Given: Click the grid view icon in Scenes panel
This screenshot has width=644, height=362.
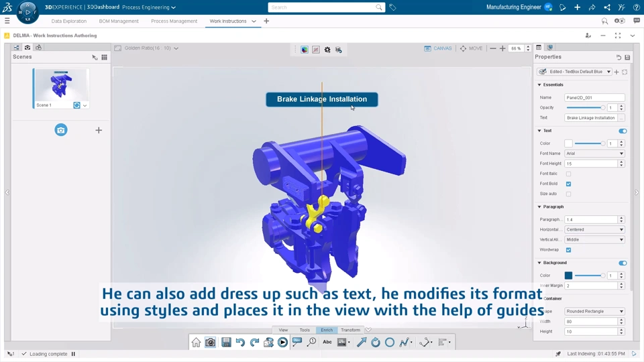Looking at the screenshot, I should (105, 57).
